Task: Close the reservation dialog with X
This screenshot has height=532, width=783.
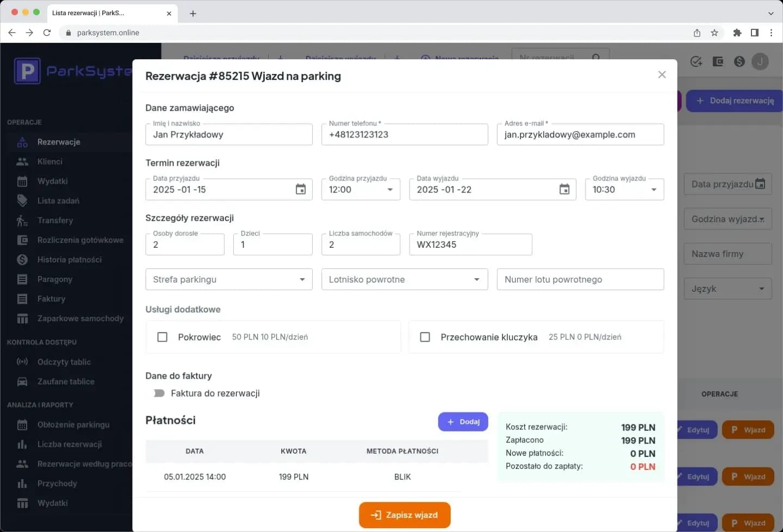Action: 662,74
